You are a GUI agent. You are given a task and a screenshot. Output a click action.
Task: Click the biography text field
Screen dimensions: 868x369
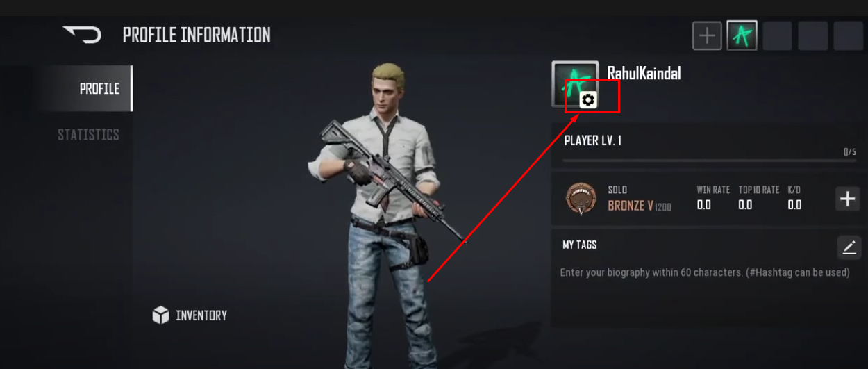coord(705,272)
